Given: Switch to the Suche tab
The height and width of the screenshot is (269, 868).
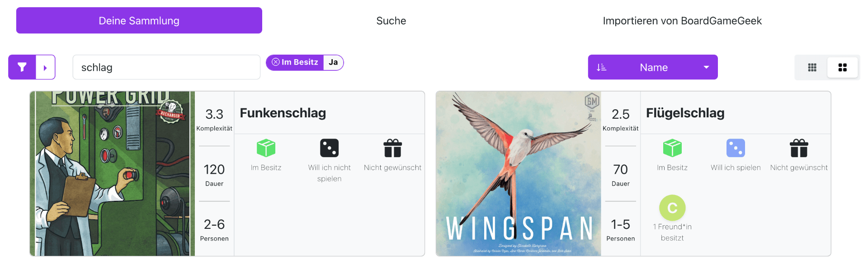Looking at the screenshot, I should point(391,21).
